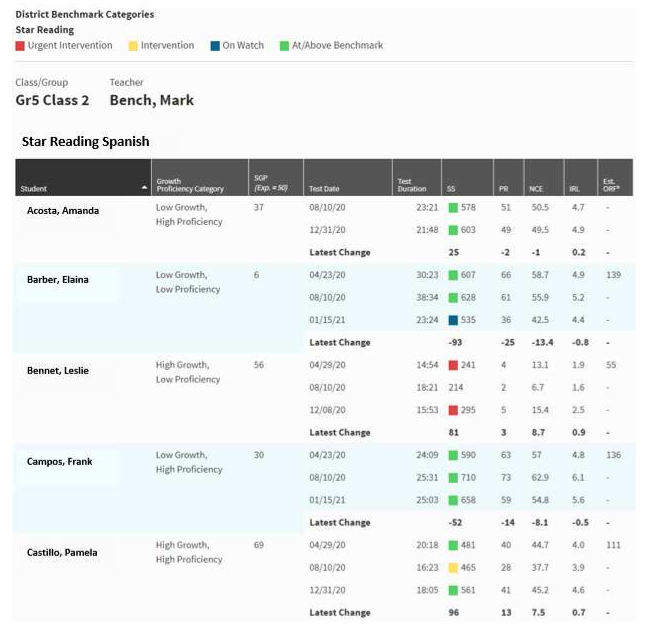Click Est. ORF value 139
Viewport: 651px width, 637px height.
(x=614, y=275)
